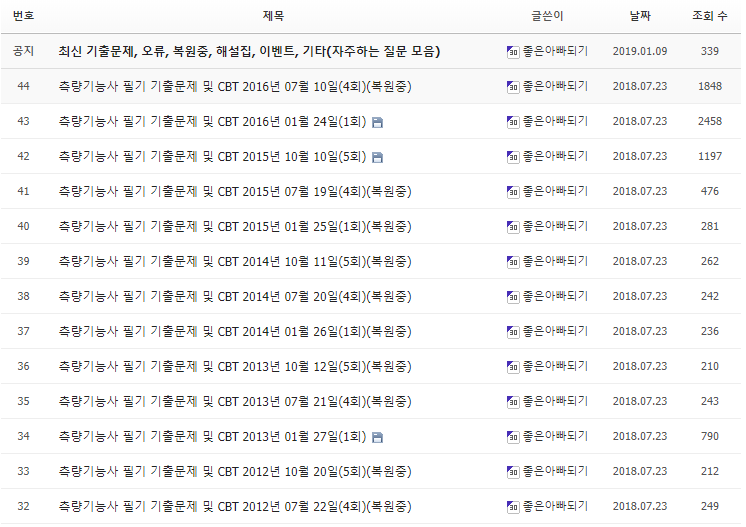Image resolution: width=746 pixels, height=527 pixels.
Task: Open the 2015년 07월 19일(4회) exam post
Action: [234, 192]
